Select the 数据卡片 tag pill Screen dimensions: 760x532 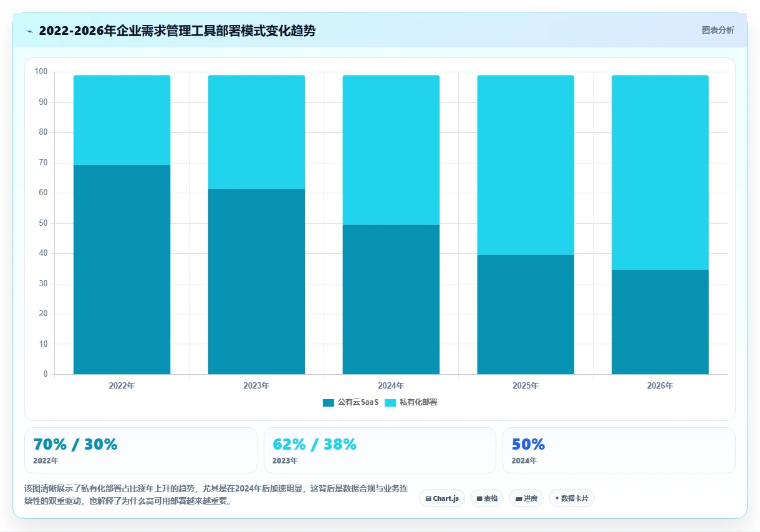pos(572,498)
